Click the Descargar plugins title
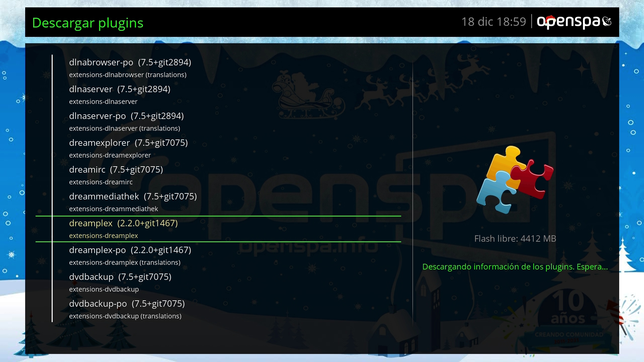This screenshot has width=644, height=362. [x=88, y=23]
